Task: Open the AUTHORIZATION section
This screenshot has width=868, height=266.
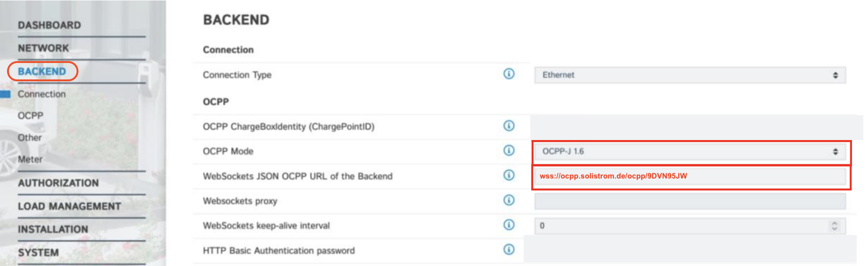Action: 58,183
